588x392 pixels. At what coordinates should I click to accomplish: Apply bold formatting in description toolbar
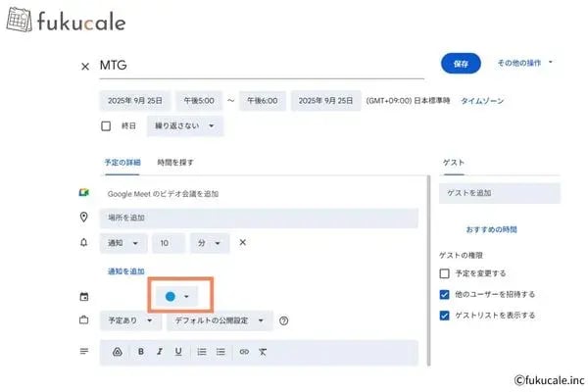click(x=141, y=352)
